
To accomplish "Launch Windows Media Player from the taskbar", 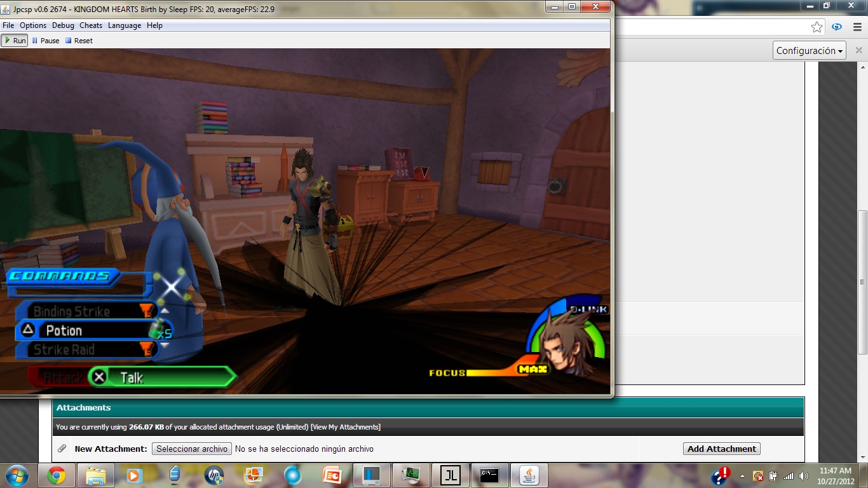I will click(134, 475).
